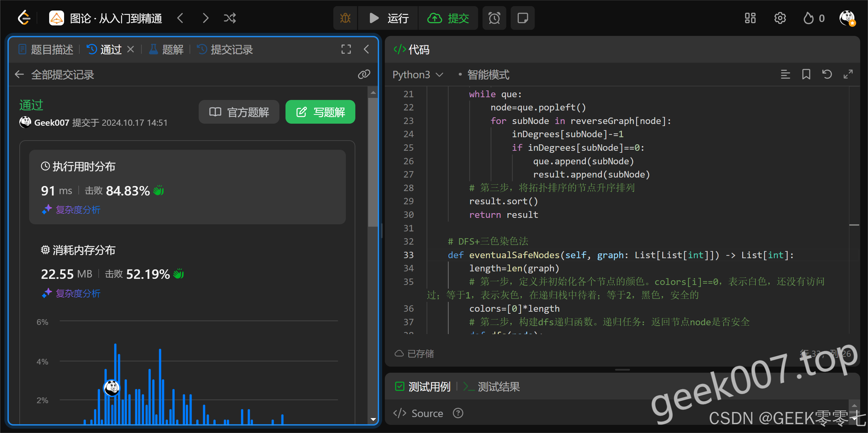Go to next problem chevron

(205, 18)
